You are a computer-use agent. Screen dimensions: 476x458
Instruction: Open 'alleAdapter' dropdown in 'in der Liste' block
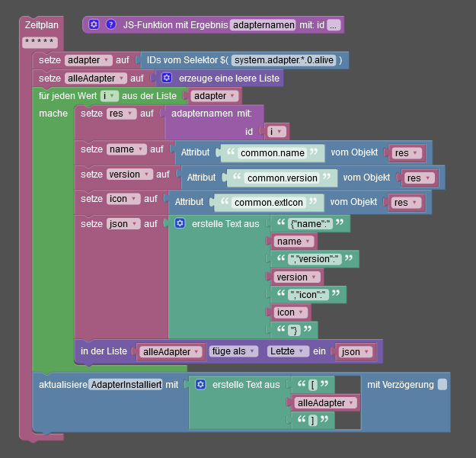(171, 352)
